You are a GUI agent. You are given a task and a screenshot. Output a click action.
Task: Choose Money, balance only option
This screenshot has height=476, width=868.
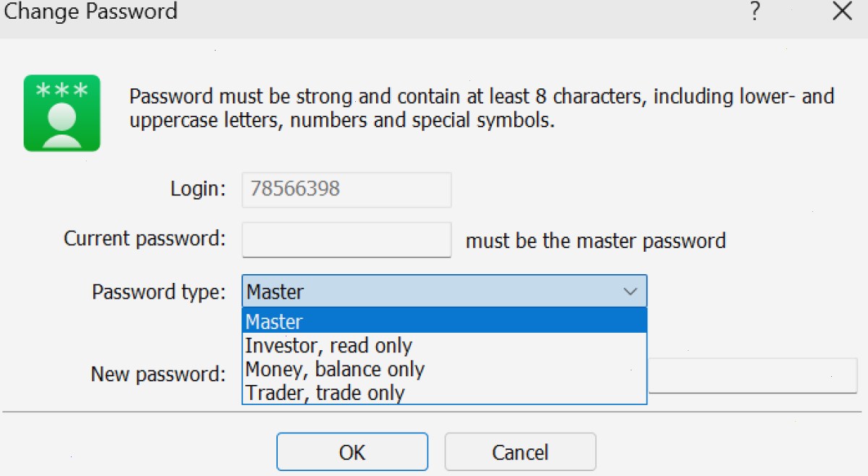[x=444, y=369]
